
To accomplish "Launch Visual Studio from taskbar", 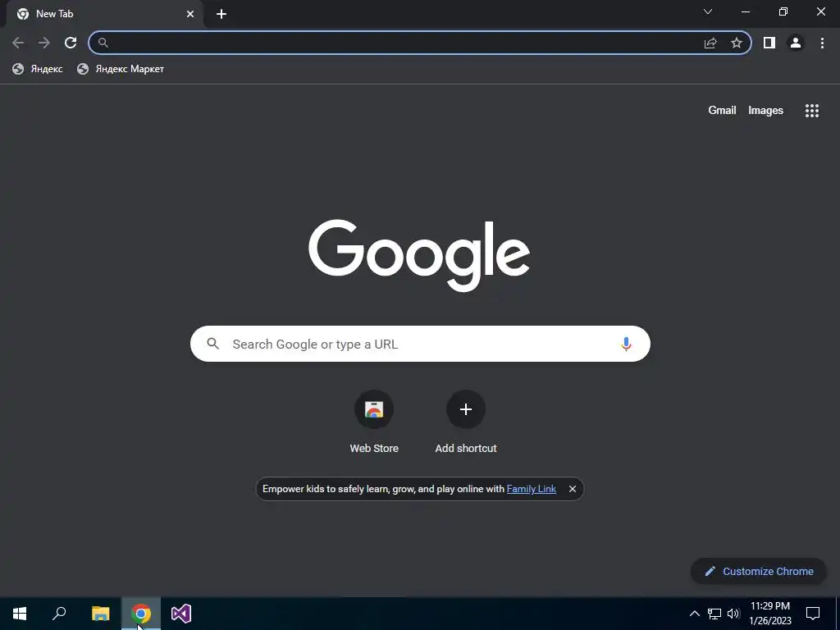I will [x=181, y=614].
